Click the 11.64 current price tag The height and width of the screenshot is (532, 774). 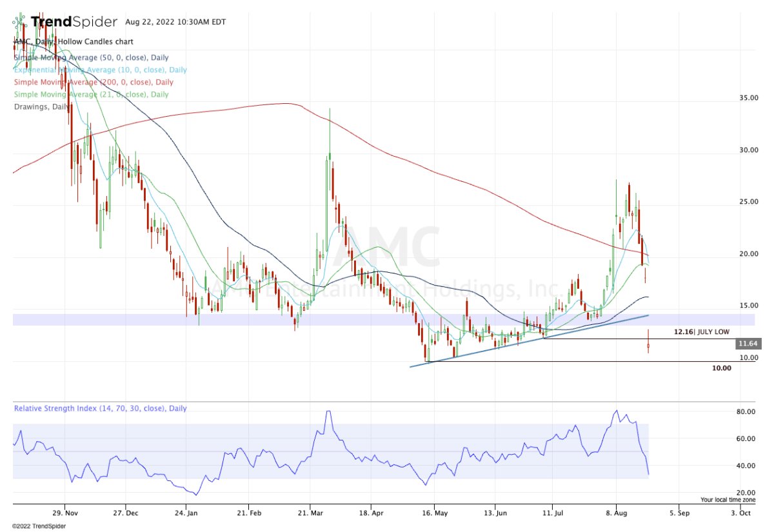point(748,344)
